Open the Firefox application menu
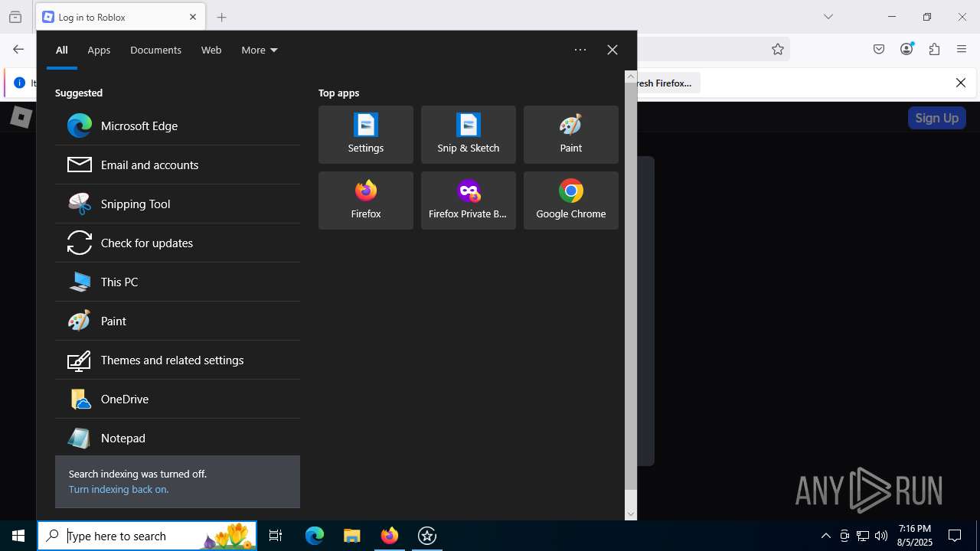 click(x=962, y=49)
